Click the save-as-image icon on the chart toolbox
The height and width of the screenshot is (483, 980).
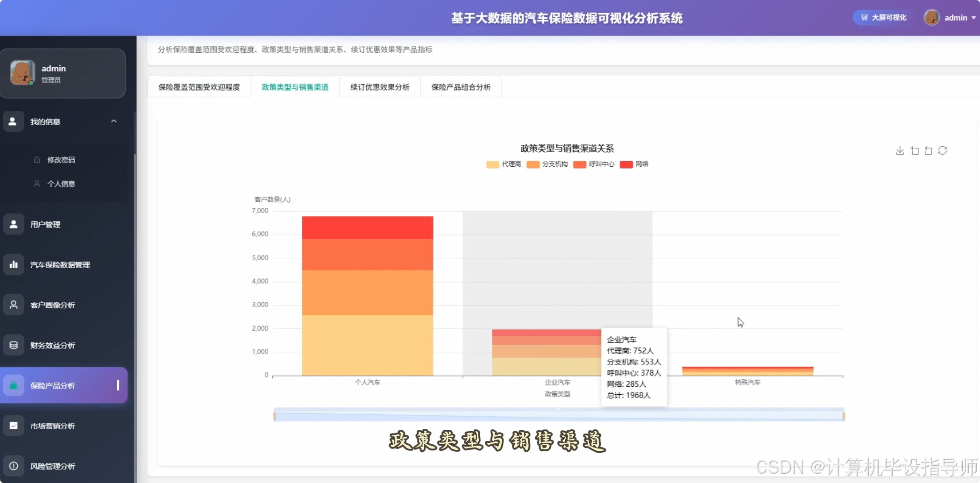tap(900, 150)
